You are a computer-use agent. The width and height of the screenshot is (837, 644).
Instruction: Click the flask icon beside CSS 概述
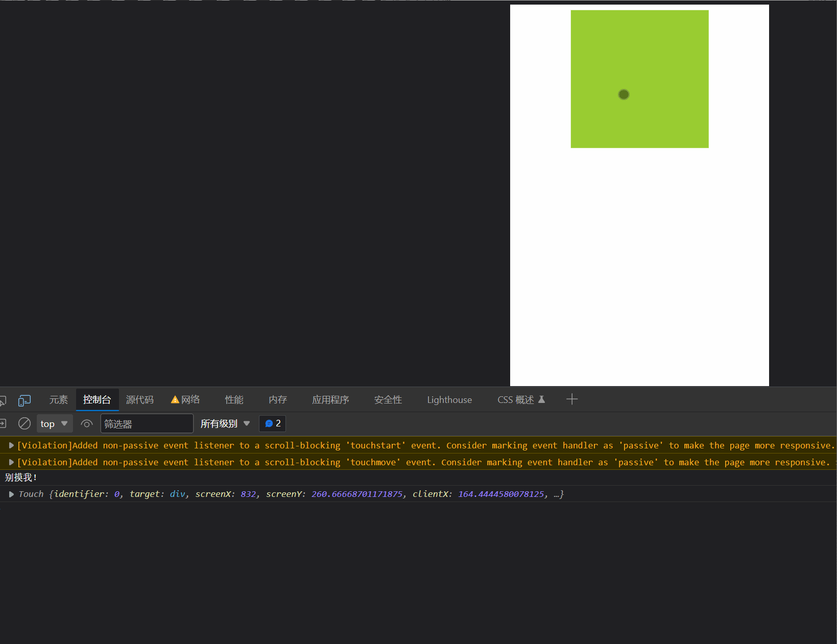(x=542, y=399)
